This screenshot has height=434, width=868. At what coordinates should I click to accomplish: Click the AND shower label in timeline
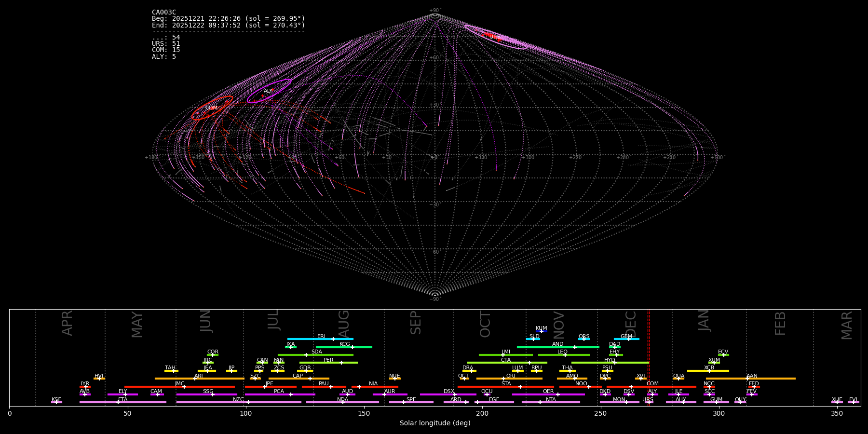point(558,344)
